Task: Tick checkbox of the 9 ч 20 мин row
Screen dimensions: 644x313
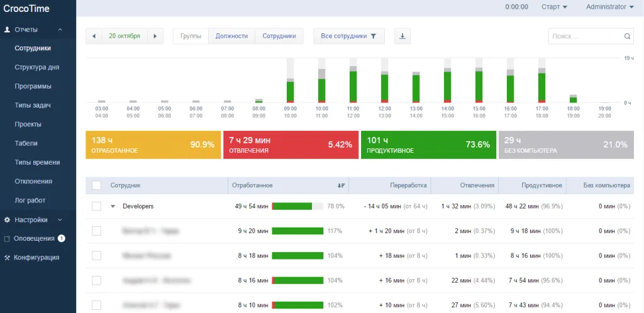Action: [x=96, y=231]
